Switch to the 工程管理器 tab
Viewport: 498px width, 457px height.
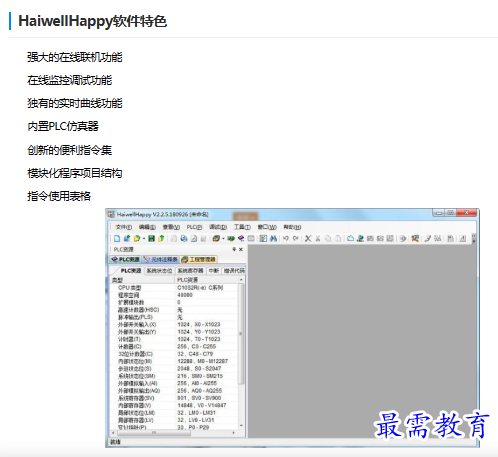(x=199, y=259)
